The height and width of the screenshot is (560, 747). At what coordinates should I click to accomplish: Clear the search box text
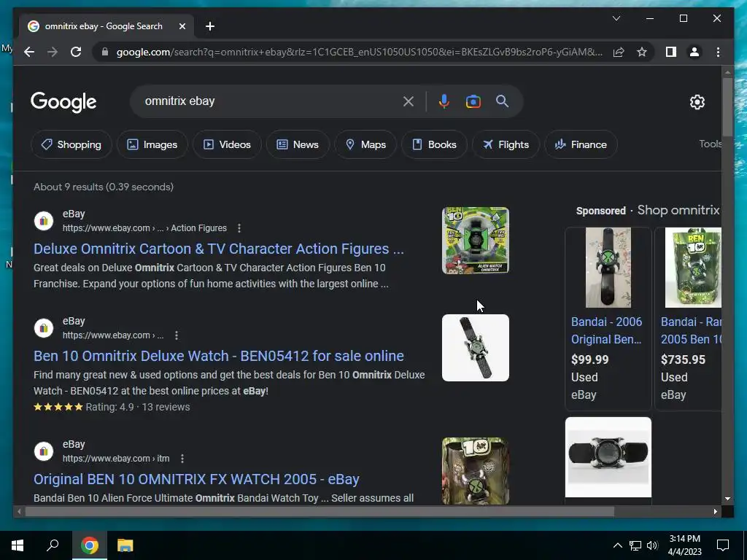tap(409, 101)
